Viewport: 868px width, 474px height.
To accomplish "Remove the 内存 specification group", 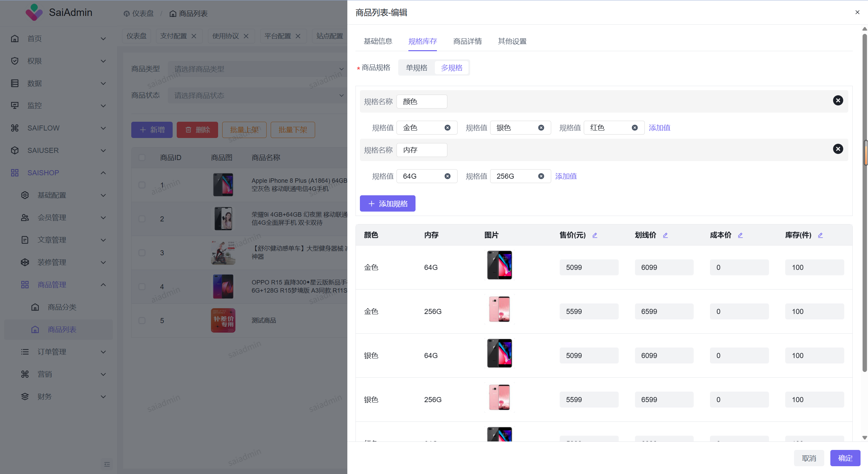I will (837, 149).
